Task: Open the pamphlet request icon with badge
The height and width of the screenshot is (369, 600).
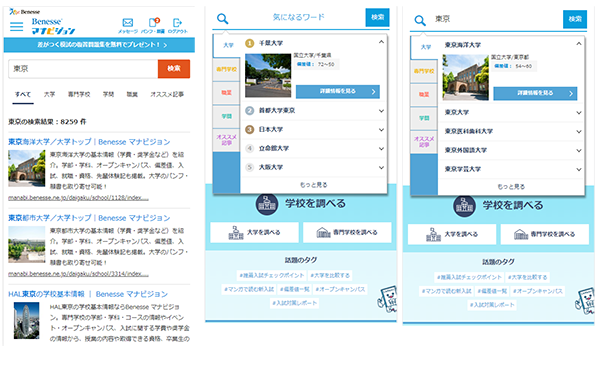Action: coord(153,23)
